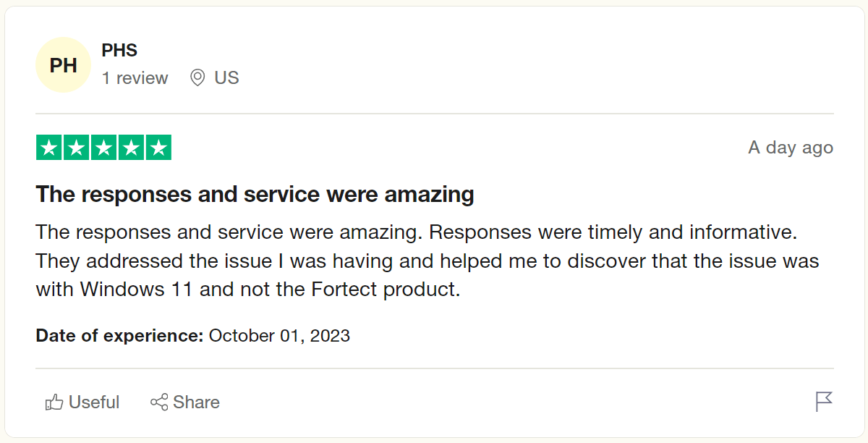Open the PHS reviewer profile name
The height and width of the screenshot is (443, 868).
119,51
